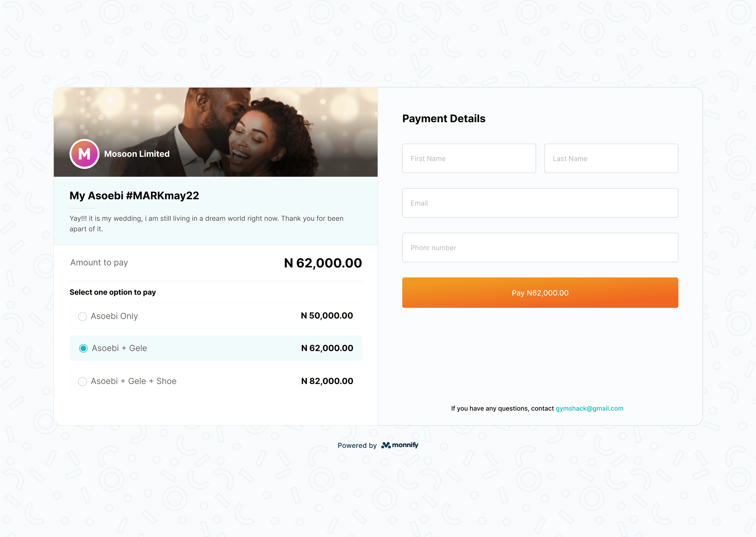Click the wedding couple banner image
This screenshot has width=756, height=537.
click(x=215, y=132)
